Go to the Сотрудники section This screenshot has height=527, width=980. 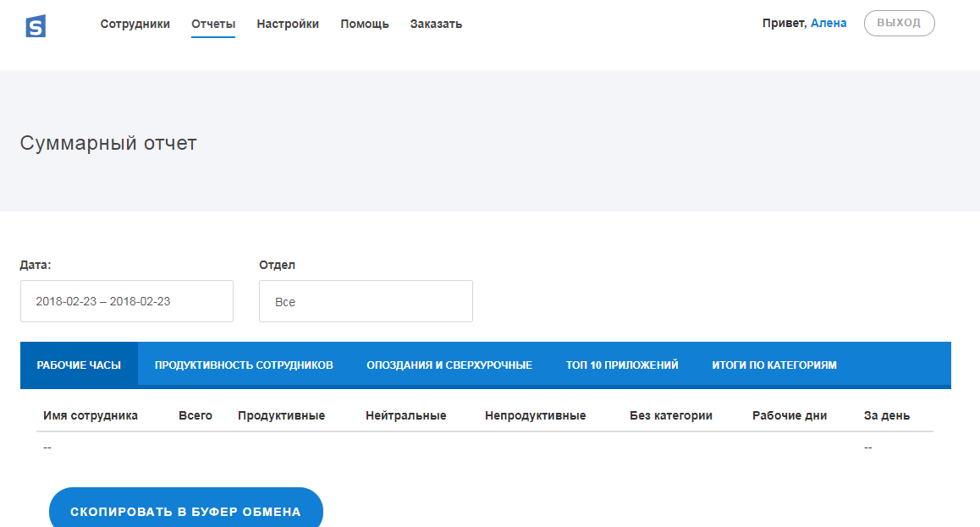pyautogui.click(x=135, y=24)
